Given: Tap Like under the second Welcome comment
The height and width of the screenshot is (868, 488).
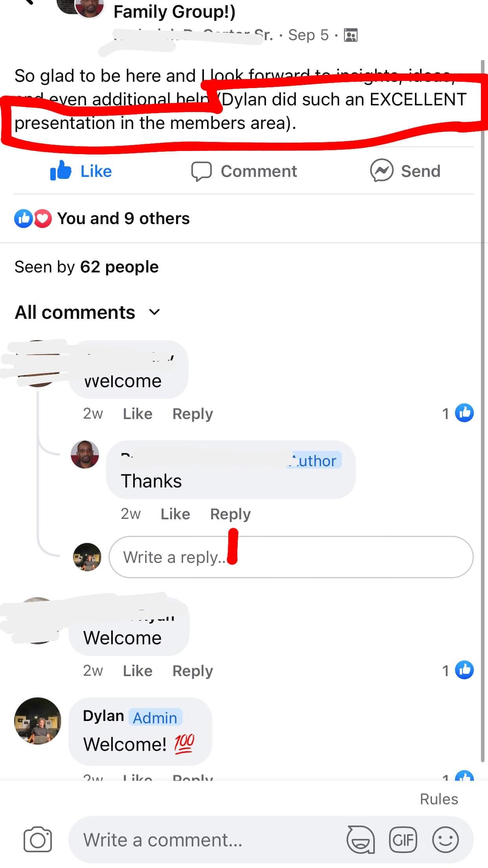Looking at the screenshot, I should pyautogui.click(x=138, y=671).
